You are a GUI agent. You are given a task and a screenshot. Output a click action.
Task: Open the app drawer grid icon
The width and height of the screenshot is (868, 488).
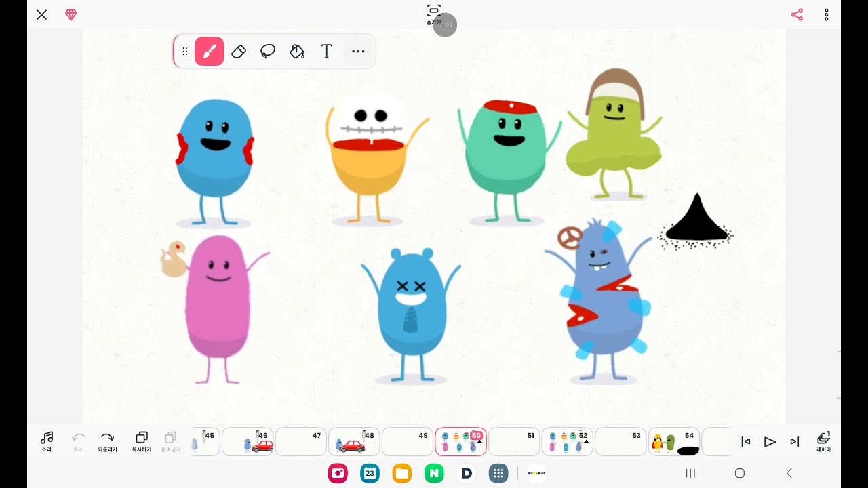point(498,473)
